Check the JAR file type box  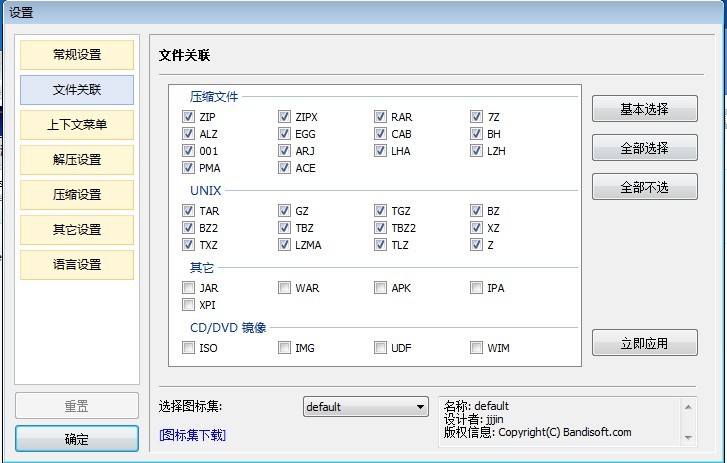click(189, 288)
